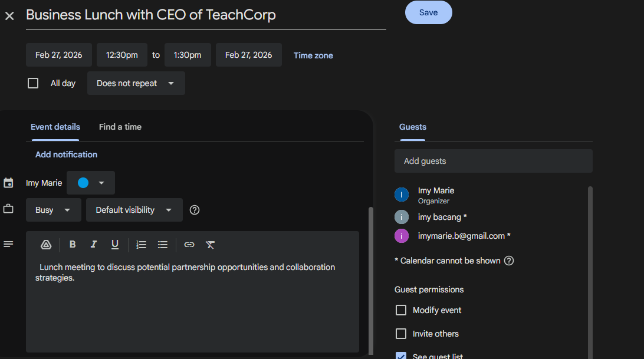Open the visibility help icon
644x359 pixels.
pyautogui.click(x=195, y=210)
